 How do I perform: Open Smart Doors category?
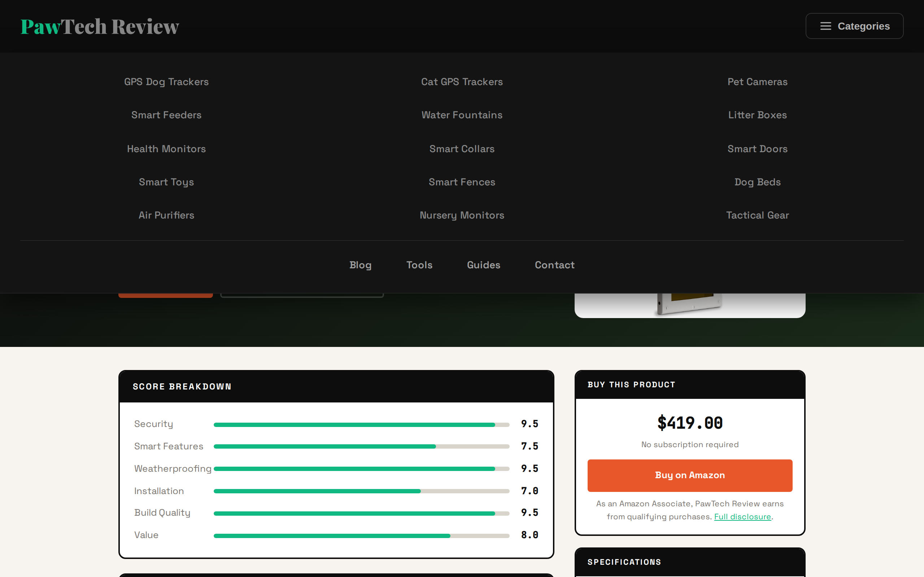click(x=757, y=149)
